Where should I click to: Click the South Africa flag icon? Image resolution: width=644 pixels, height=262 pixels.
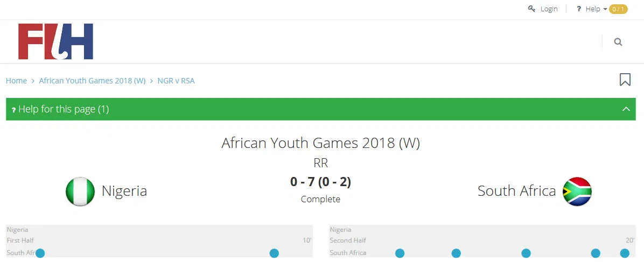click(x=577, y=192)
